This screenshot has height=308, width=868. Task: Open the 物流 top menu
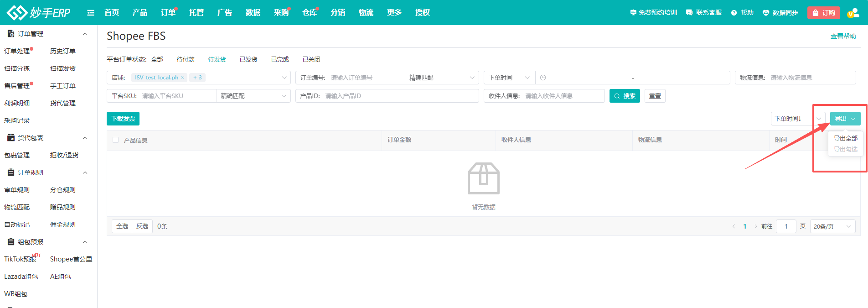point(366,13)
